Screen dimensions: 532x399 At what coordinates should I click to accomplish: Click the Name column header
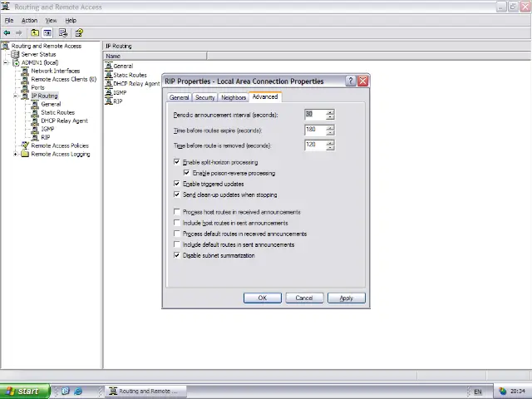click(x=155, y=56)
